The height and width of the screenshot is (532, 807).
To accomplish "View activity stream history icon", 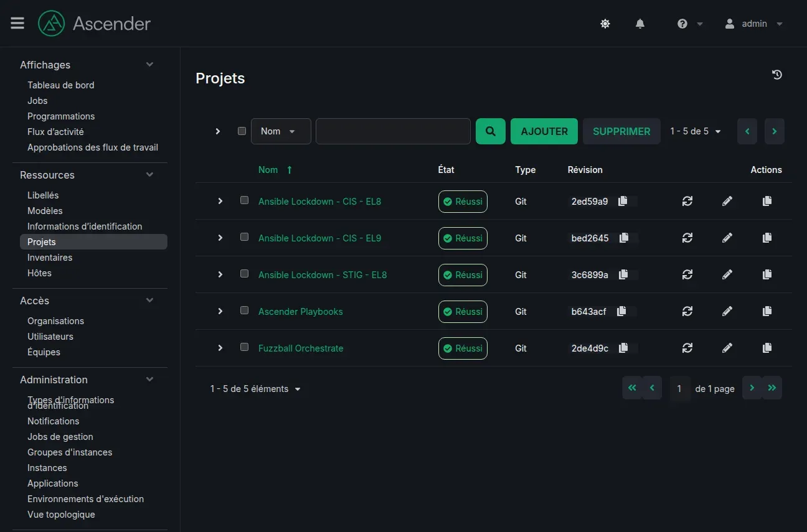I will pyautogui.click(x=777, y=75).
